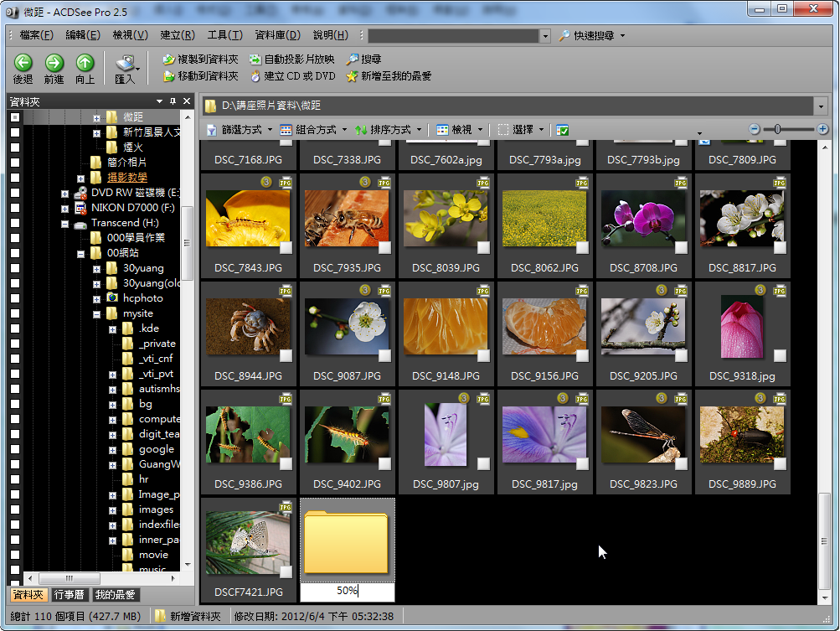Click the green Back (後退) arrow icon
Screen dimensions: 840x631
pos(23,63)
